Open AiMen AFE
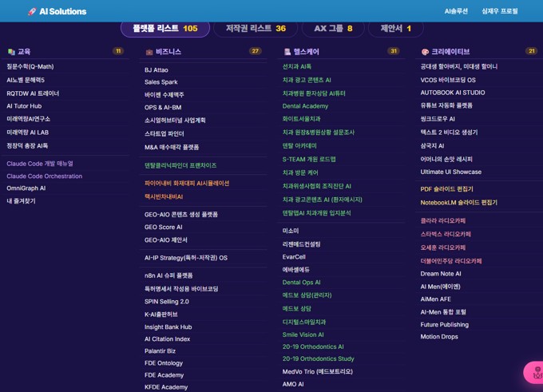 (436, 299)
